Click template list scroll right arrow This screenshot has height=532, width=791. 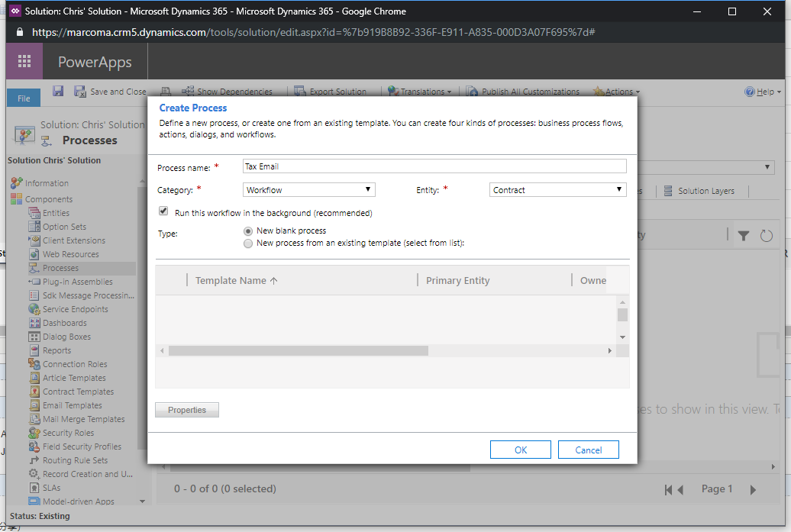[610, 350]
